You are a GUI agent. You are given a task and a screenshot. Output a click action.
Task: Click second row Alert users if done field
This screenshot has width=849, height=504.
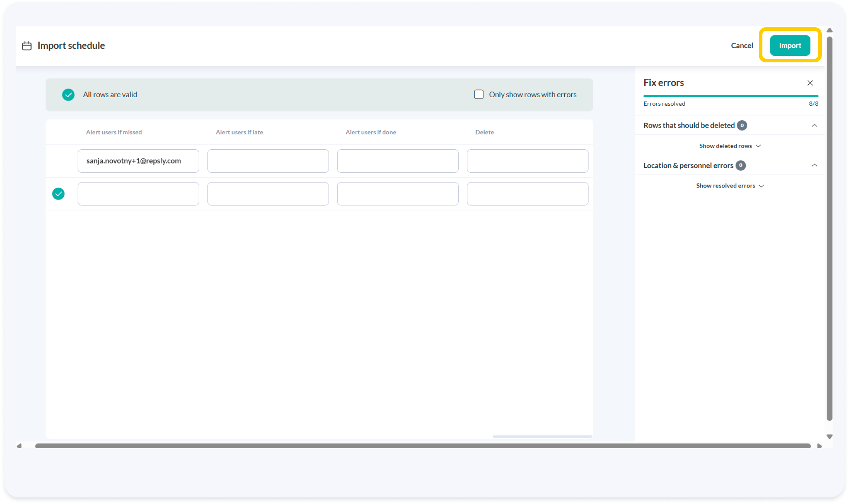(x=398, y=194)
